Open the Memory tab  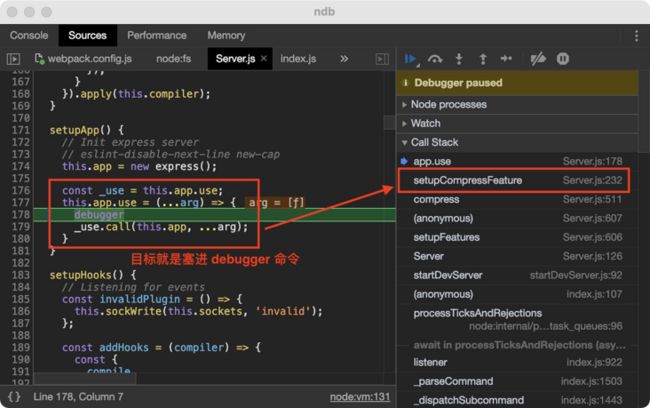click(226, 36)
